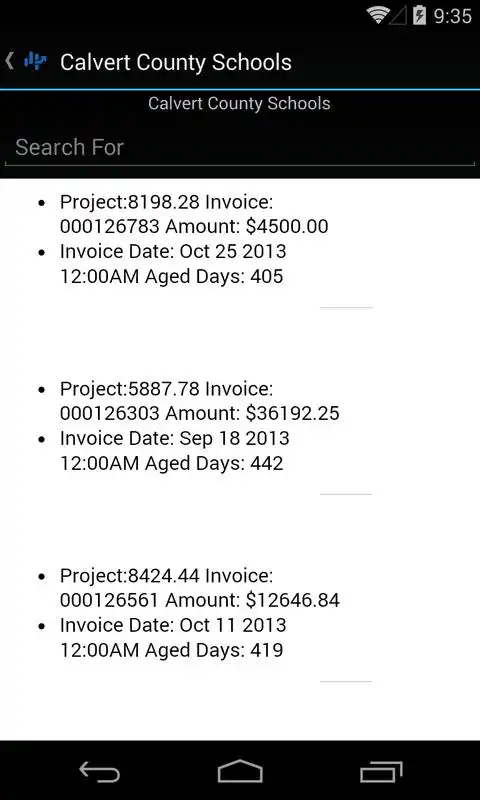The image size is (480, 800).
Task: Open the Android home button
Action: [x=240, y=770]
